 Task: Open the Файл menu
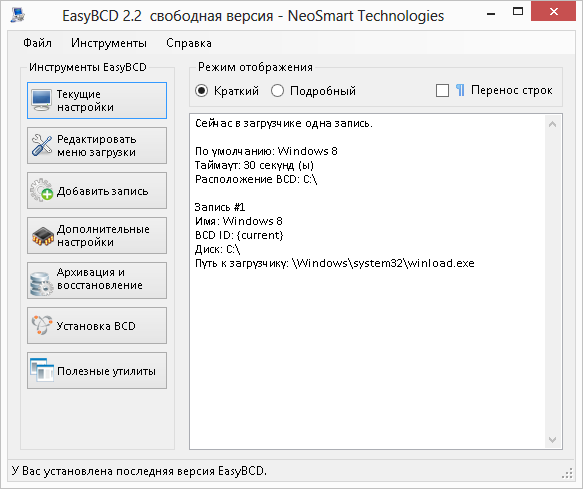pyautogui.click(x=37, y=43)
